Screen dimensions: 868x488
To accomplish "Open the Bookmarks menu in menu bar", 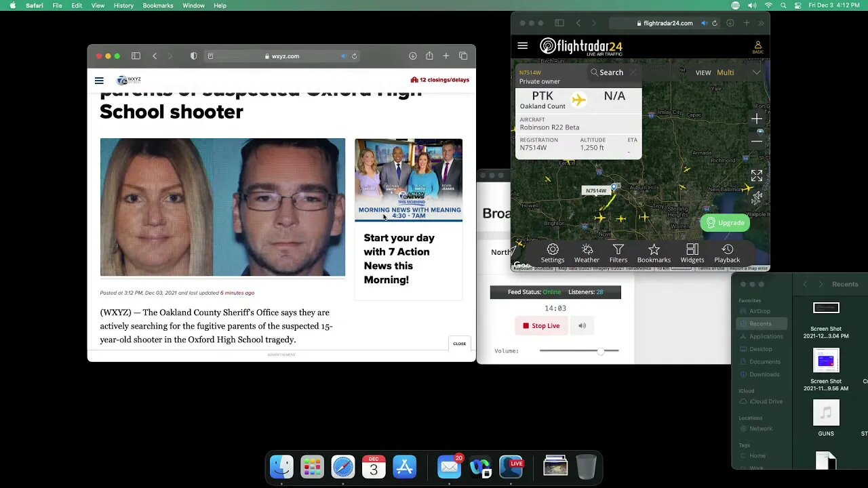I will point(158,5).
